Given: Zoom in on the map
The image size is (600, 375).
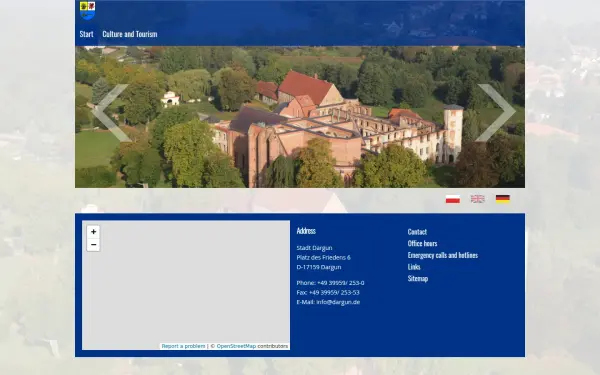Looking at the screenshot, I should pos(93,232).
